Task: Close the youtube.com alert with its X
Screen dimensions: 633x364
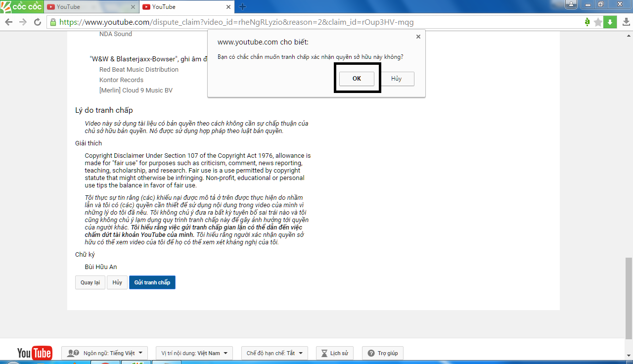Action: pyautogui.click(x=418, y=37)
